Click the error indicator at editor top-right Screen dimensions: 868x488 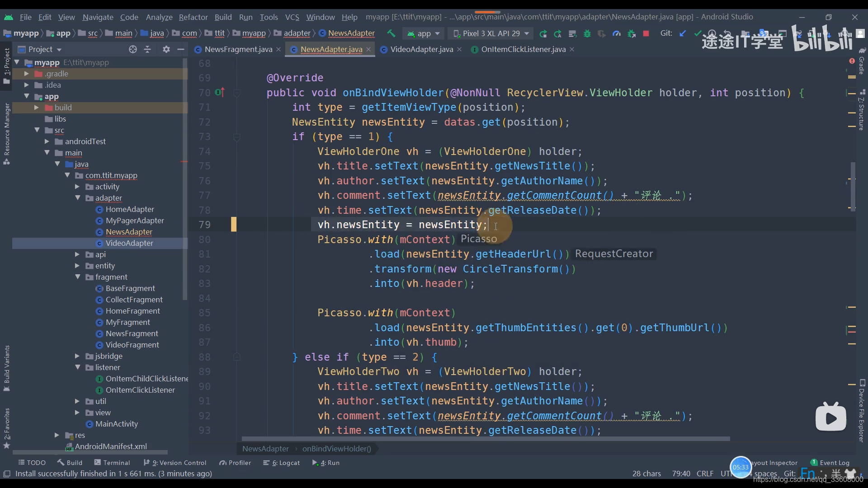point(852,61)
